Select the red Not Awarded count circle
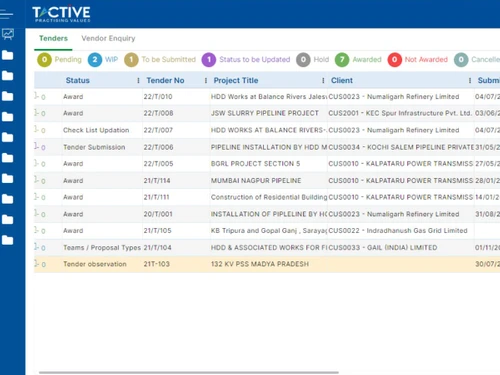Image resolution: width=500 pixels, height=375 pixels. click(x=394, y=60)
